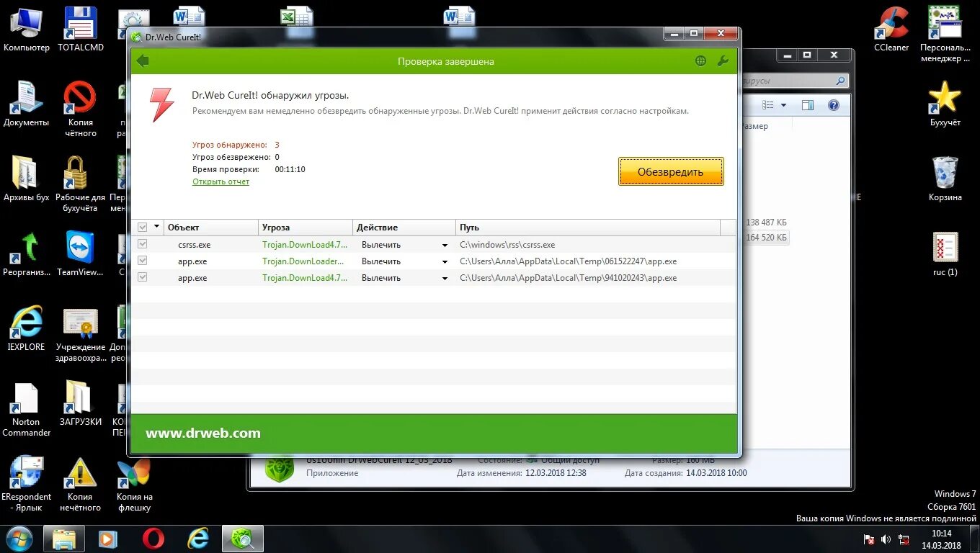Click the Обезвредить button

[x=671, y=172]
